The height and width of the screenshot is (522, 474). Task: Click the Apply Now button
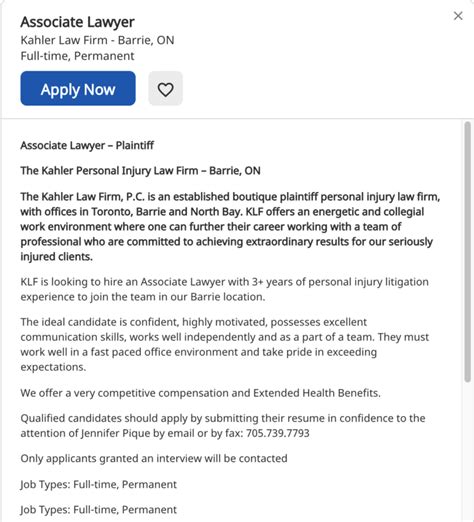[78, 88]
